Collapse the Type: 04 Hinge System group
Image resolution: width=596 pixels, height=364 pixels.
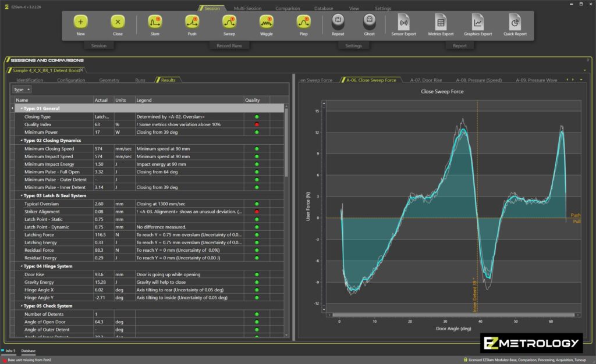coord(22,266)
